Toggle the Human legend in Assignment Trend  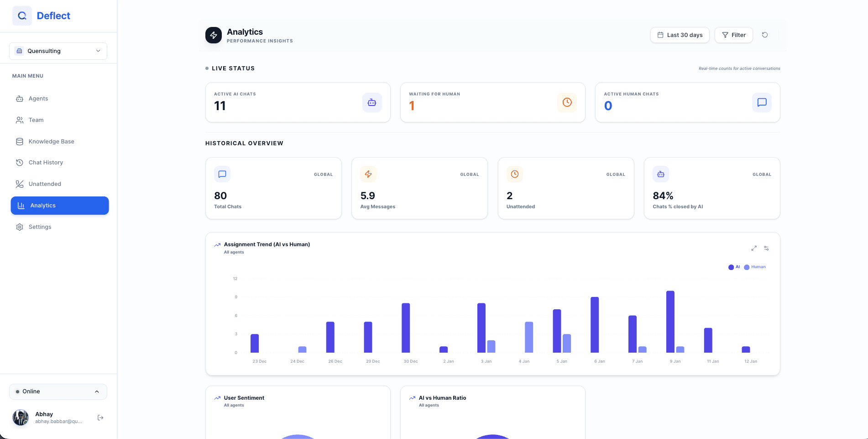pos(754,267)
